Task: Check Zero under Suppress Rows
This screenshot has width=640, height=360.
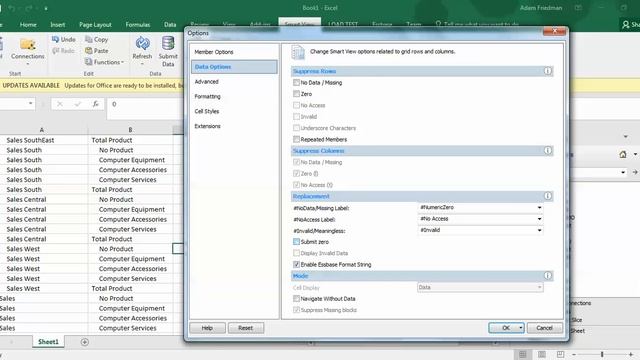Action: point(296,94)
